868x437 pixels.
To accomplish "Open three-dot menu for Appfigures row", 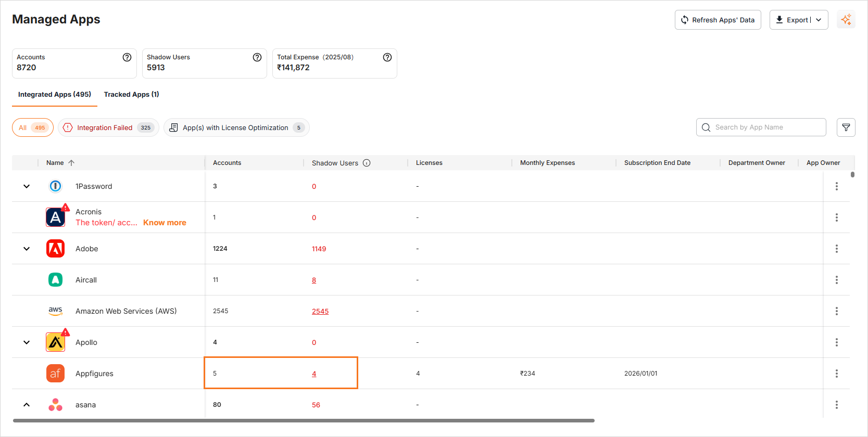I will click(837, 374).
